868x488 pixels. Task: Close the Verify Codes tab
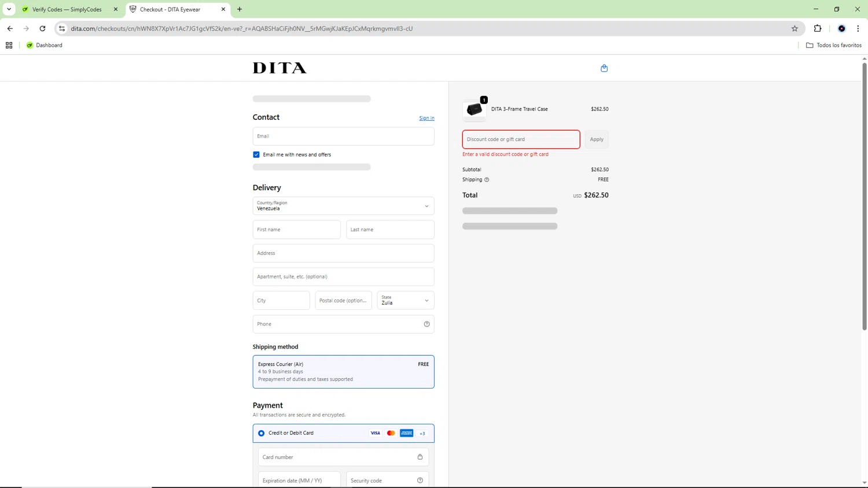tap(116, 9)
